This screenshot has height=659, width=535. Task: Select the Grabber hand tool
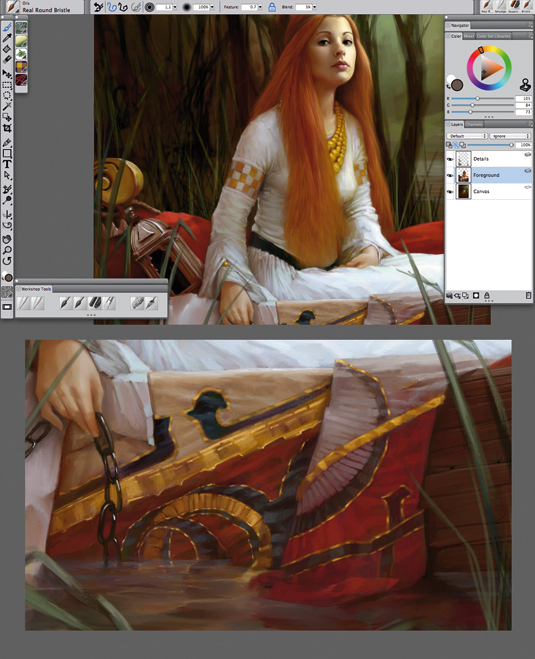(7, 239)
